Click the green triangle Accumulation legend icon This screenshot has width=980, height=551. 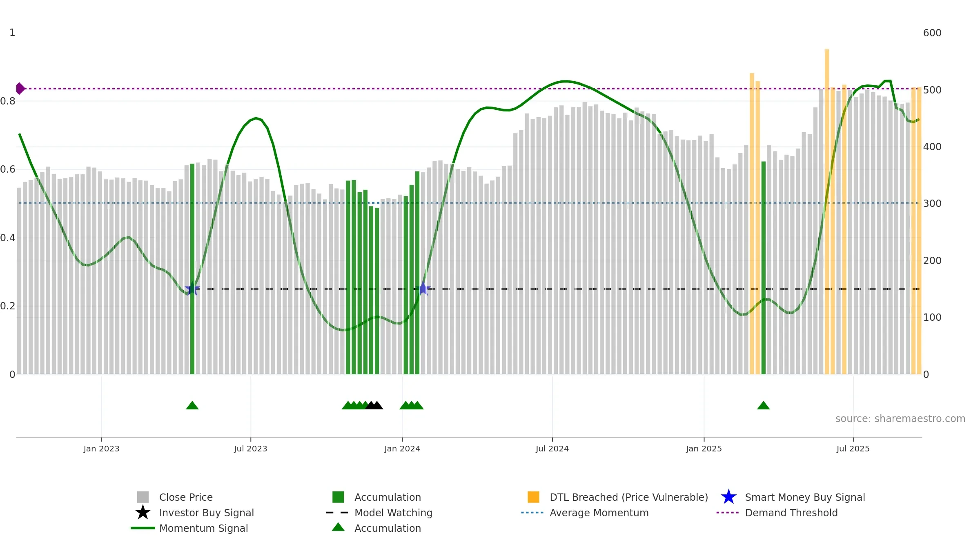pos(338,527)
